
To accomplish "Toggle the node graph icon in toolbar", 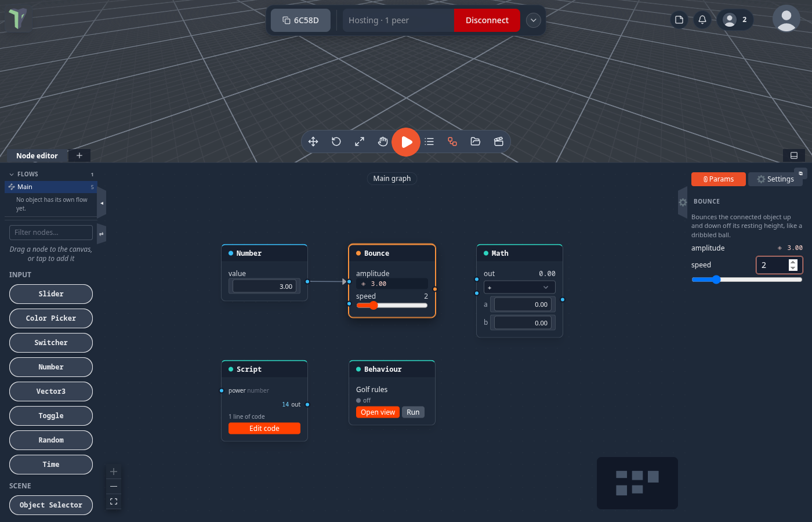I will pyautogui.click(x=452, y=142).
